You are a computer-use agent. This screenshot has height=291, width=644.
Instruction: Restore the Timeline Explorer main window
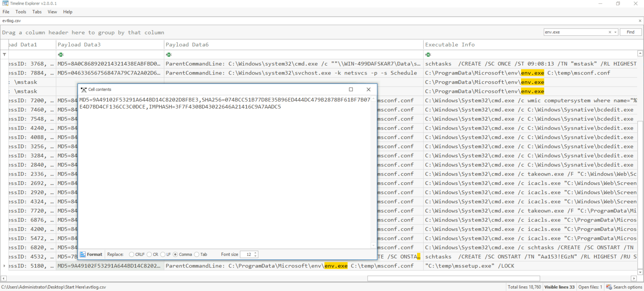(x=618, y=3)
